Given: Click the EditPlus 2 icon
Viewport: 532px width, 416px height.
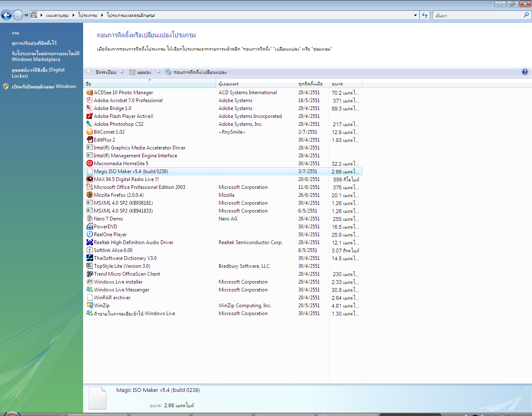Looking at the screenshot, I should pos(89,140).
